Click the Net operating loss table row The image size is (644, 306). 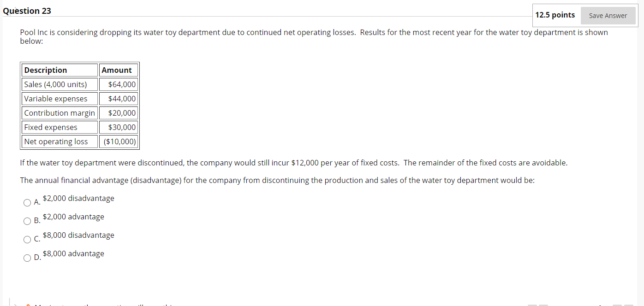click(x=60, y=141)
